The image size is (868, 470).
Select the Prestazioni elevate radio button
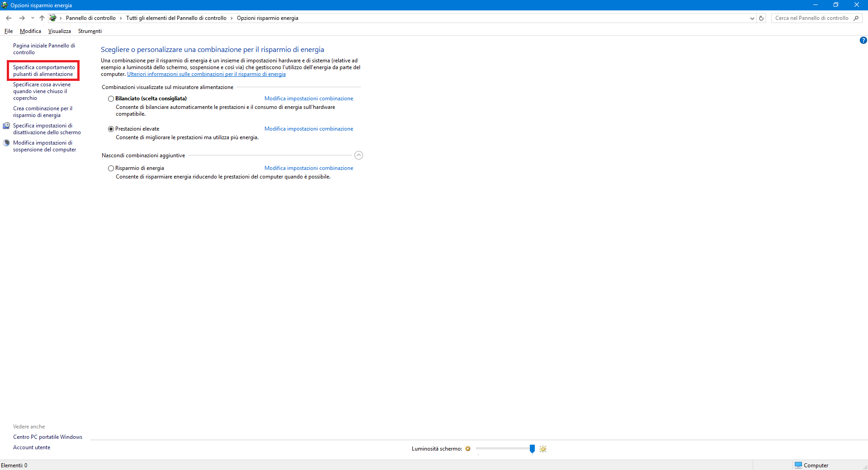coord(111,129)
